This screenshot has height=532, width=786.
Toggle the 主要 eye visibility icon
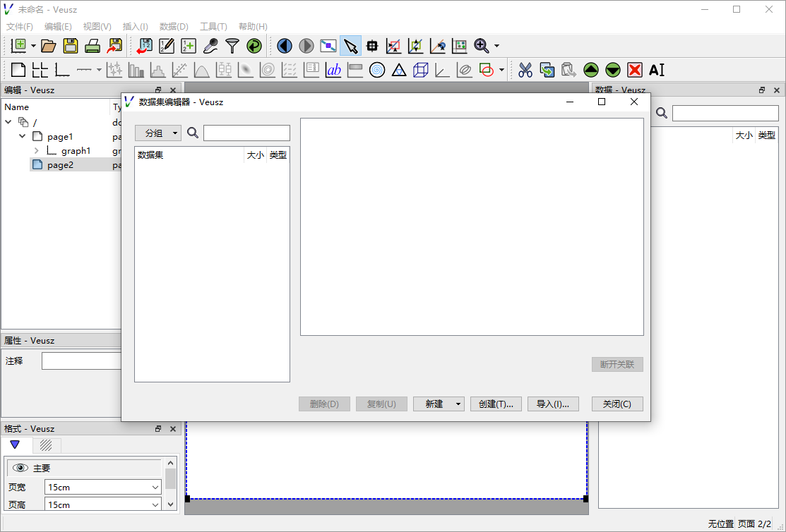coord(20,468)
